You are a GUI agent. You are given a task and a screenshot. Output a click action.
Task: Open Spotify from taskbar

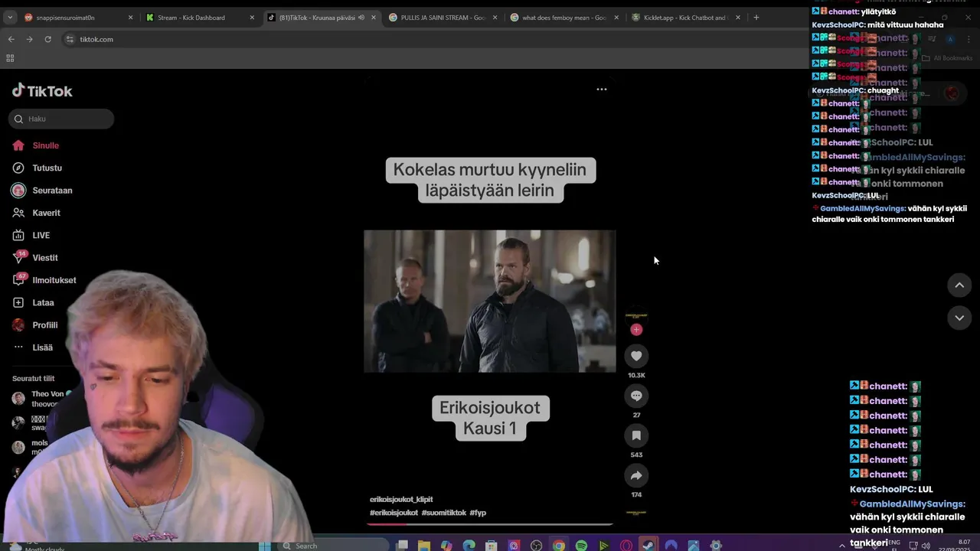581,546
